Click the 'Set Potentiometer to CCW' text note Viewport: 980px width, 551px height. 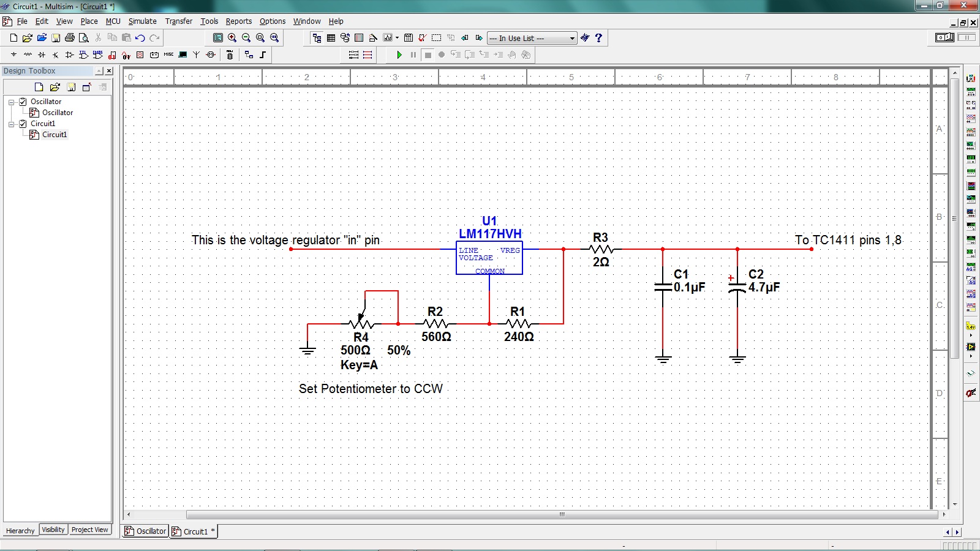371,388
